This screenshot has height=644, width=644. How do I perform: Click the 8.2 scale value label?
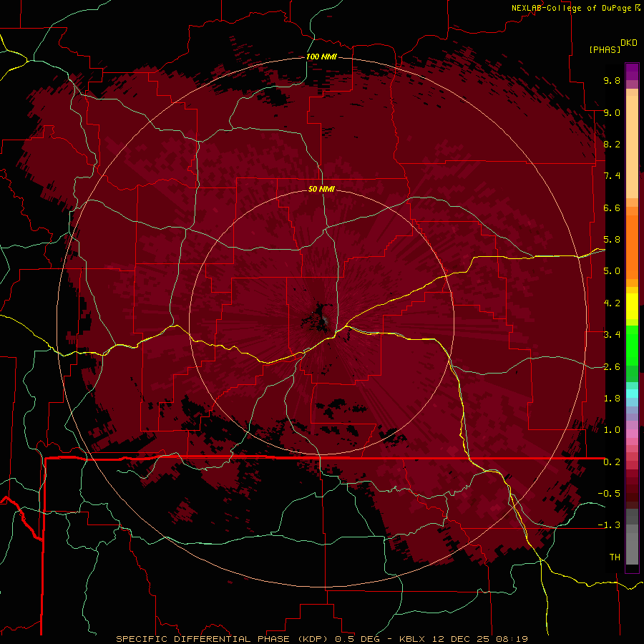point(612,144)
